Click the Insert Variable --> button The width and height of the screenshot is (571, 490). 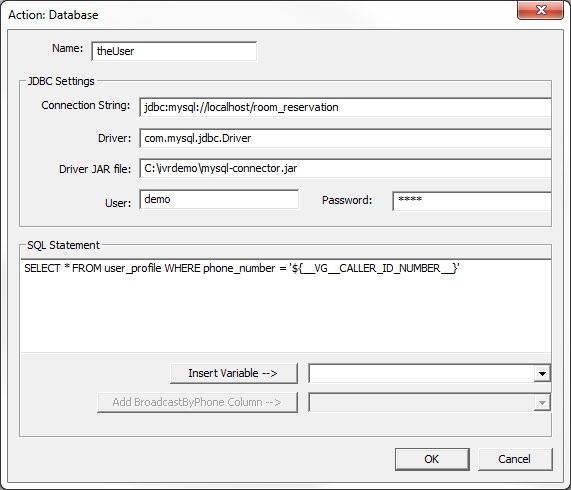pos(234,373)
